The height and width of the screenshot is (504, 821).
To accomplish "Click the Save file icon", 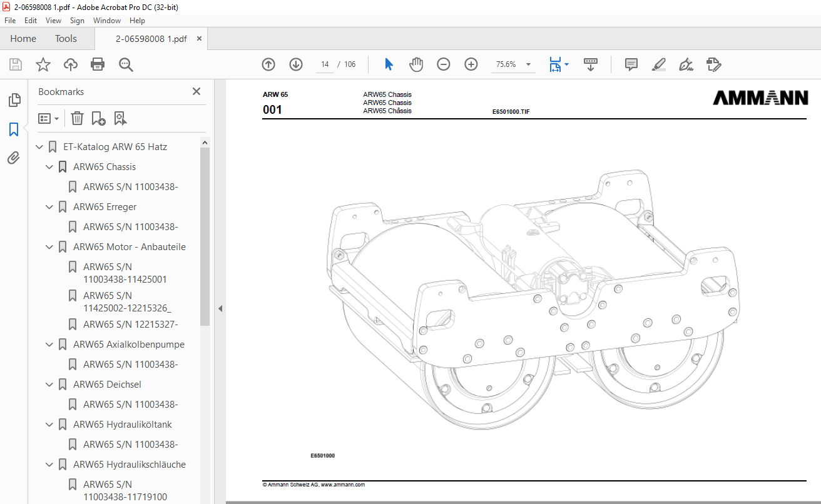I will [16, 64].
